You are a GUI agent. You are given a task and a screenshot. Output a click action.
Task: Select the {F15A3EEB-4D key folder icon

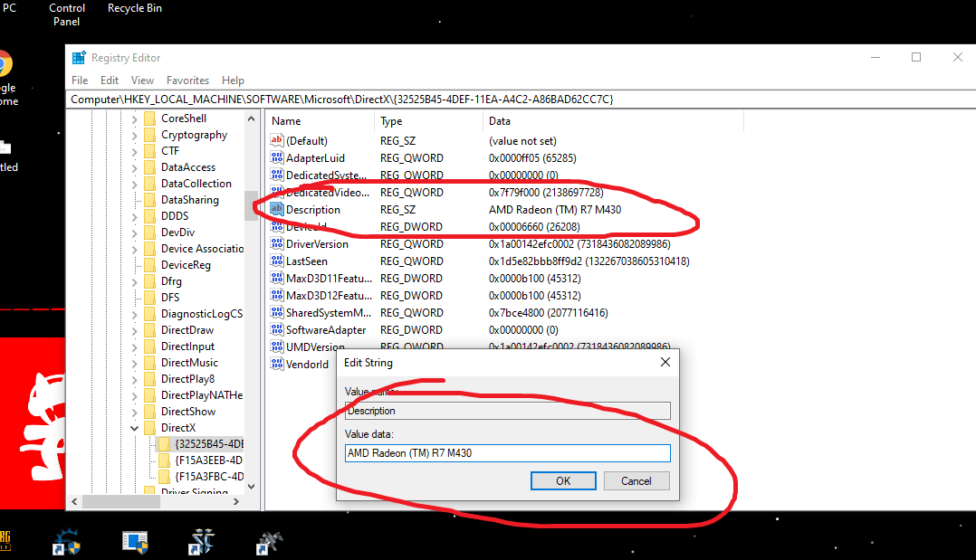[165, 460]
